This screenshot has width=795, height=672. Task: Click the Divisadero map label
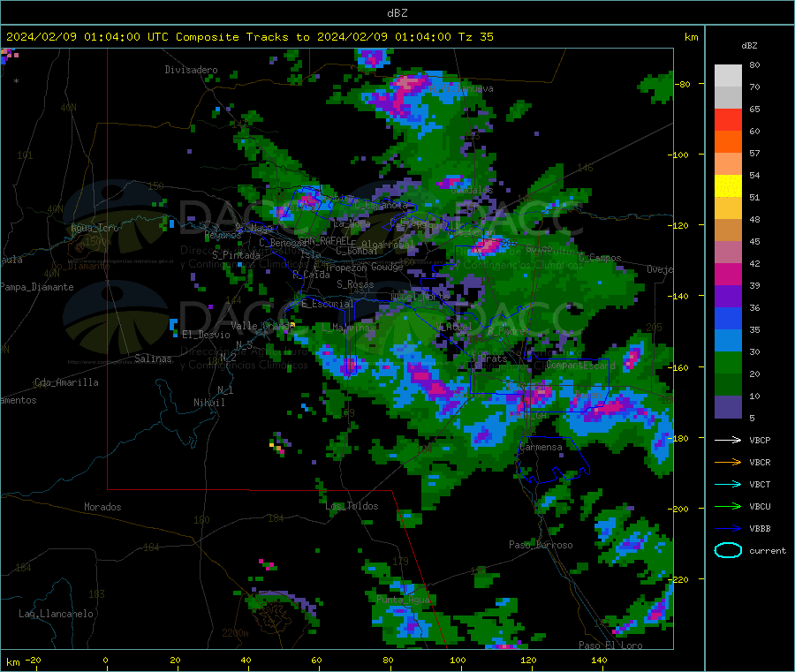[x=191, y=70]
